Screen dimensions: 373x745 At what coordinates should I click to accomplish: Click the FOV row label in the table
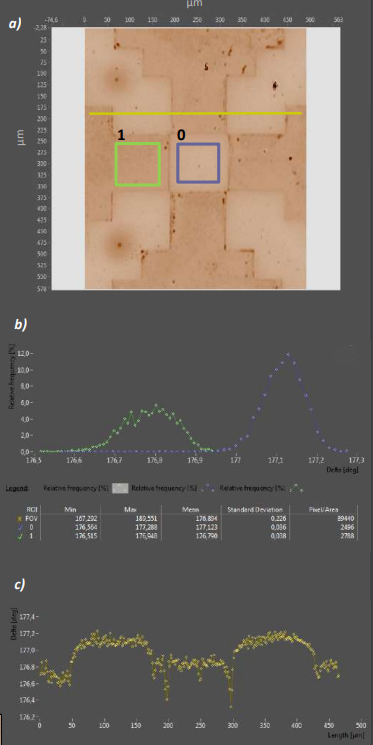point(31,517)
